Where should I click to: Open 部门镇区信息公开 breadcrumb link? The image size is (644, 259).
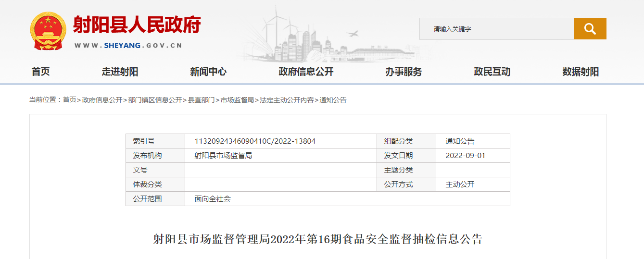[x=155, y=100]
